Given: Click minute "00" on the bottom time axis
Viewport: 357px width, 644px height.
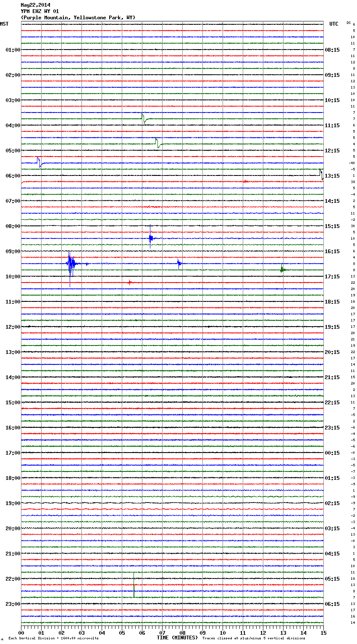Looking at the screenshot, I should (x=21, y=633).
